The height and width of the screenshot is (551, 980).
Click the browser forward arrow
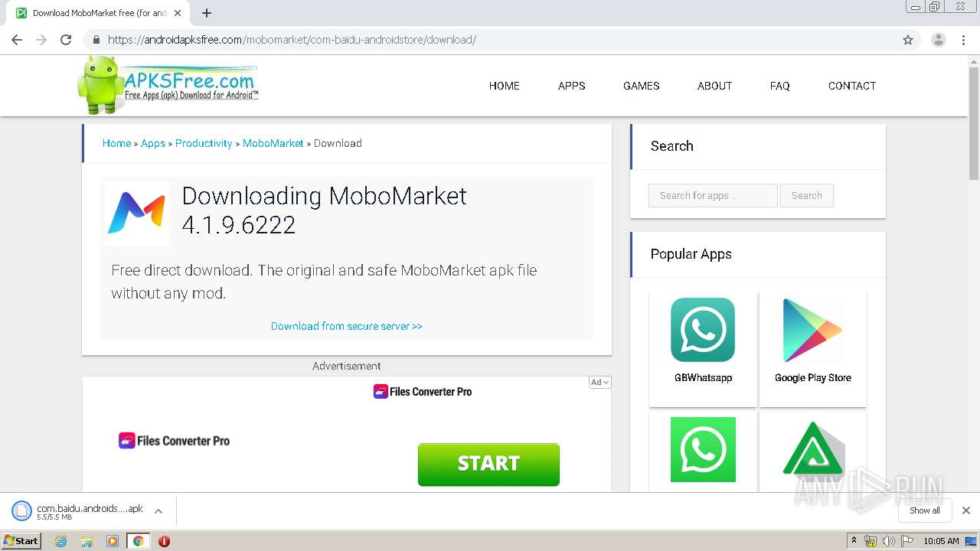[x=41, y=40]
